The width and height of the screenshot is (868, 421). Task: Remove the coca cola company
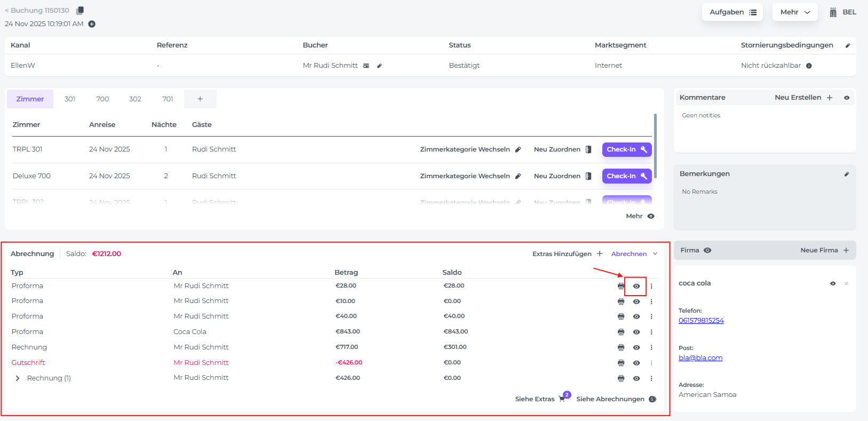coord(846,283)
